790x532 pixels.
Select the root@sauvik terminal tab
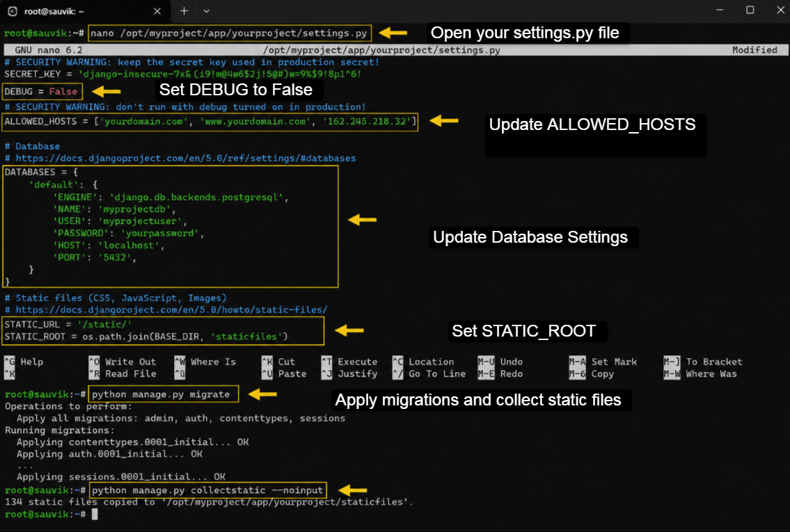[x=86, y=11]
